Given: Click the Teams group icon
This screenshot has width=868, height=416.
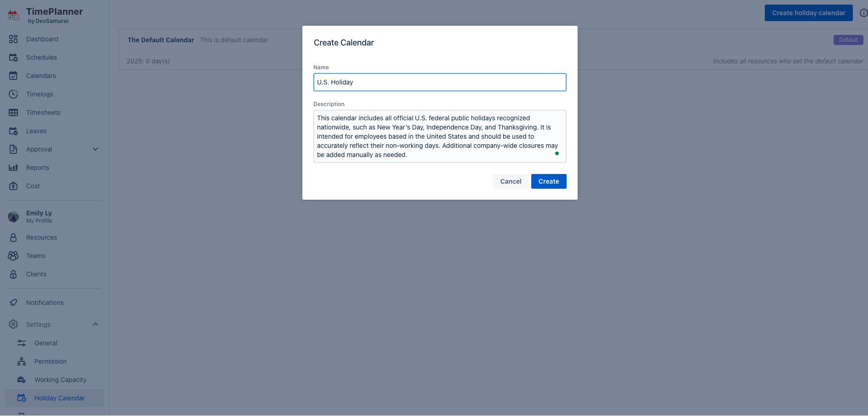Looking at the screenshot, I should [13, 256].
